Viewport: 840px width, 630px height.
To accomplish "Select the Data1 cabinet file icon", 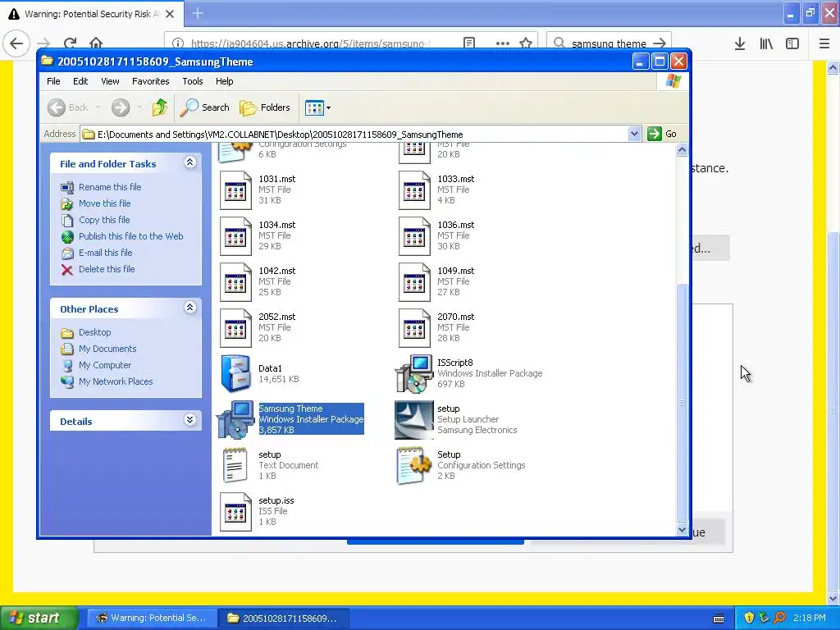I will pos(235,373).
